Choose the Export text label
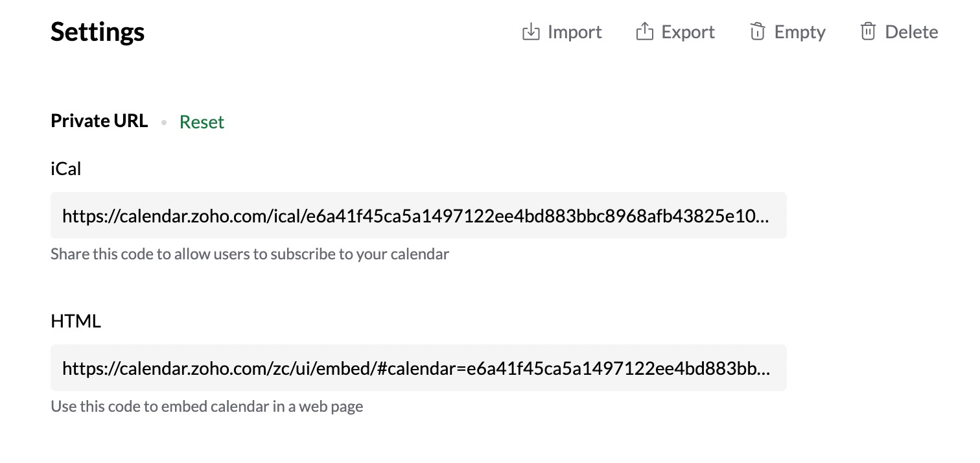The image size is (980, 463). click(x=688, y=32)
